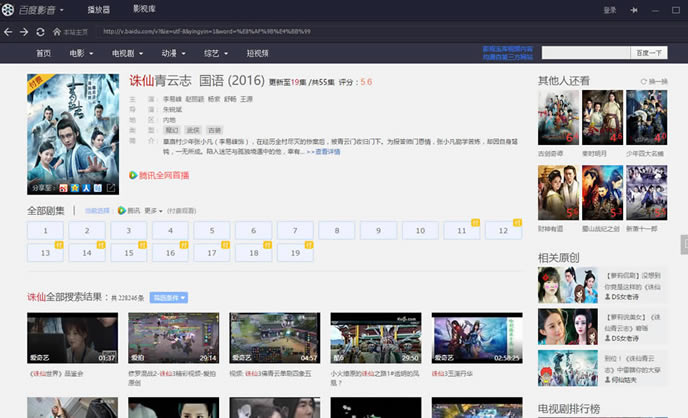Click the 百度一下 search button
688x418 pixels.
click(x=648, y=52)
